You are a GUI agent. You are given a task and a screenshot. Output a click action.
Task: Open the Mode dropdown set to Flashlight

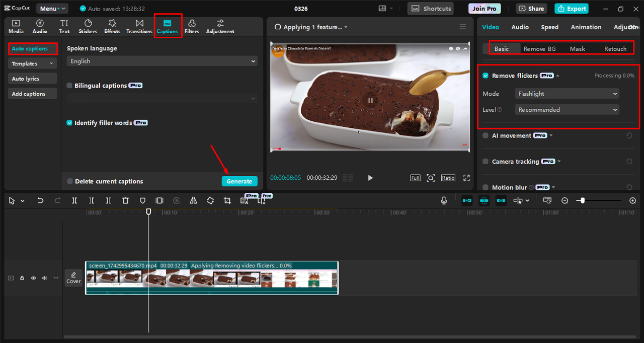click(x=567, y=93)
